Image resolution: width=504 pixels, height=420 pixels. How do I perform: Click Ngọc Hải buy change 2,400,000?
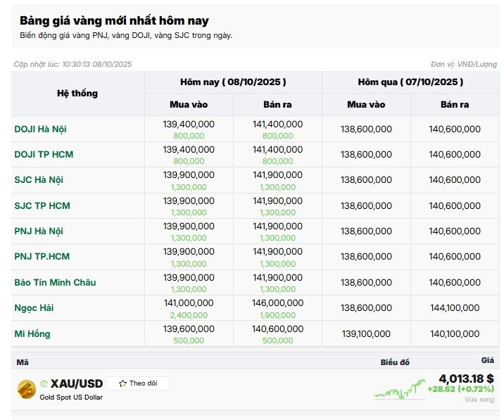pos(189,315)
